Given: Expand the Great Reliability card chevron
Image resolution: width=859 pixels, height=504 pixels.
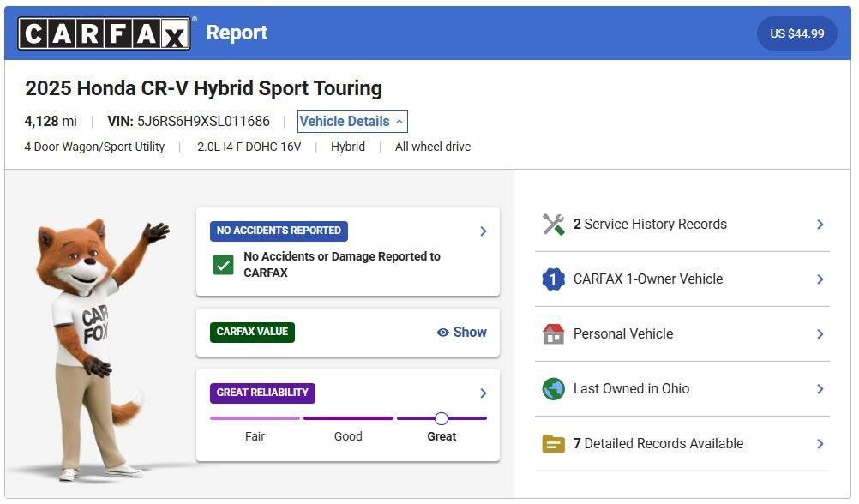Looking at the screenshot, I should (484, 393).
